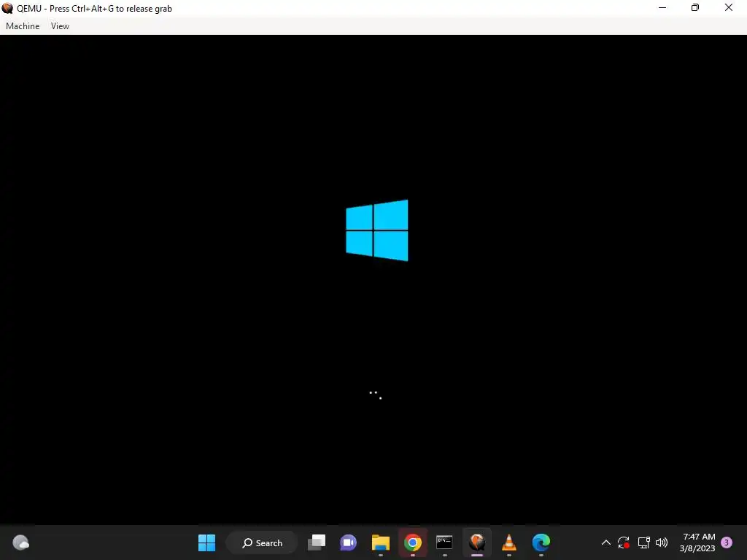Open the notification badge showing 3

point(727,542)
